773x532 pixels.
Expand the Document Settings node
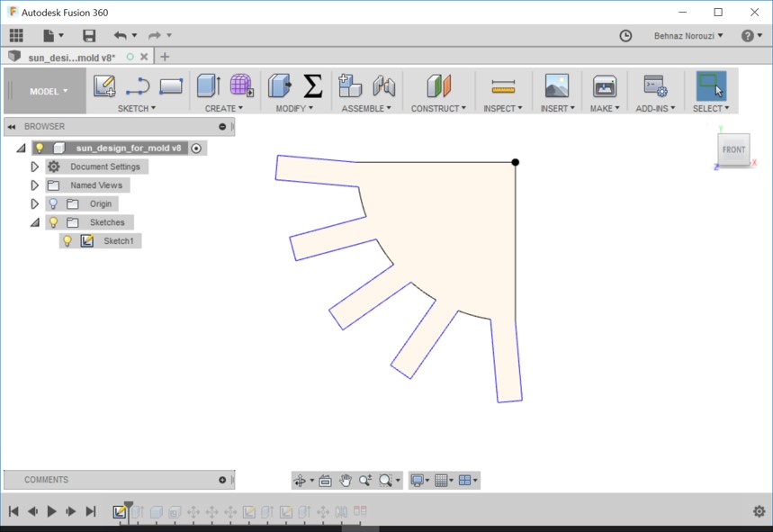click(x=34, y=167)
